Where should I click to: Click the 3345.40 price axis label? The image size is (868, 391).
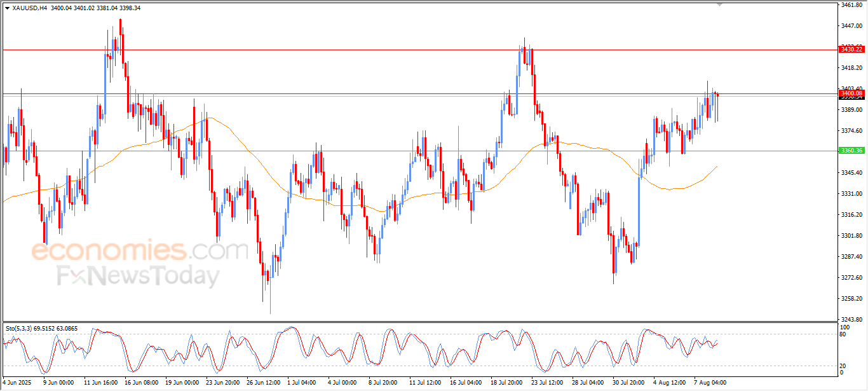(851, 173)
